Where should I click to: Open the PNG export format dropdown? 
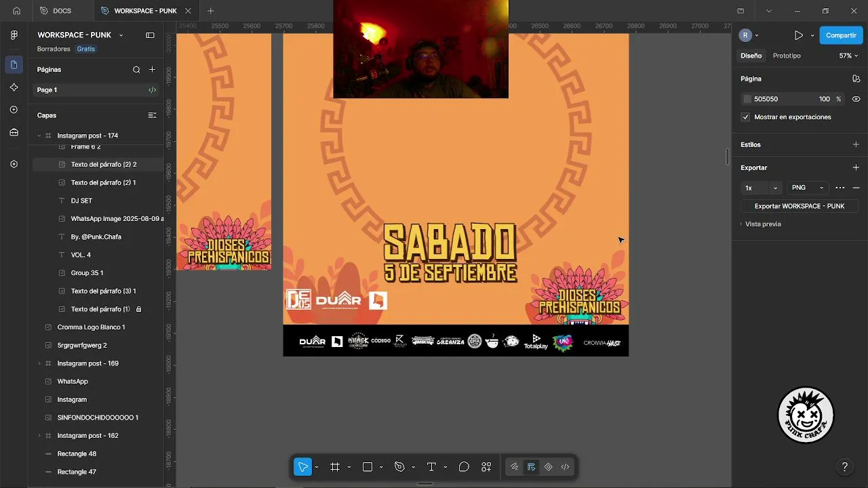[808, 188]
